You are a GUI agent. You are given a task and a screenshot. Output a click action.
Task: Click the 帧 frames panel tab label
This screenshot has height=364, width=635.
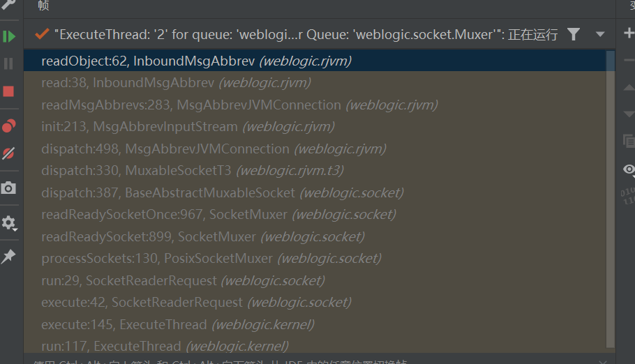coord(43,5)
